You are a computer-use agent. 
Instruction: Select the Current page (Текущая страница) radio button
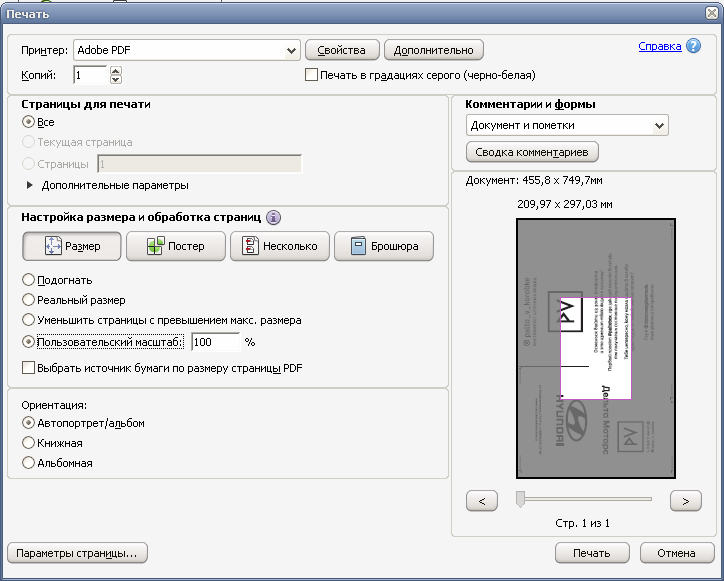click(28, 142)
